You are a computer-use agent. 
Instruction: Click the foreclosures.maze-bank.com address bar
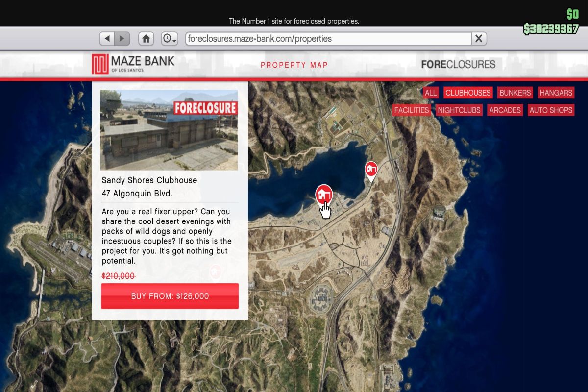pyautogui.click(x=327, y=38)
